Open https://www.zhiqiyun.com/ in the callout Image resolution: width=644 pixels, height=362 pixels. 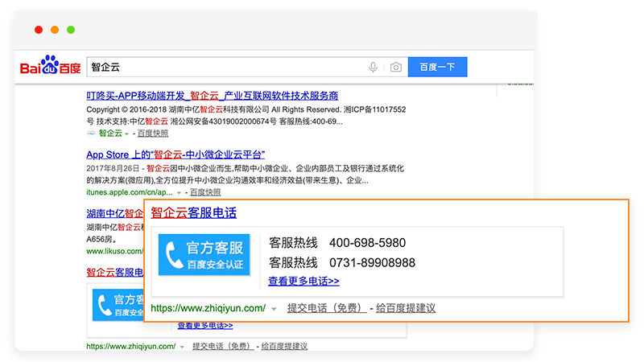click(x=208, y=308)
